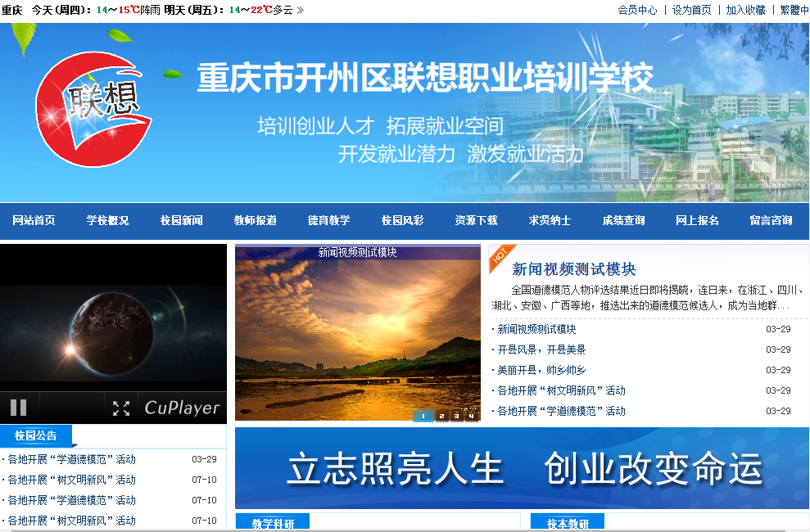810x532 pixels.
Task: Switch to slide 4 in the image carousel
Action: (471, 416)
